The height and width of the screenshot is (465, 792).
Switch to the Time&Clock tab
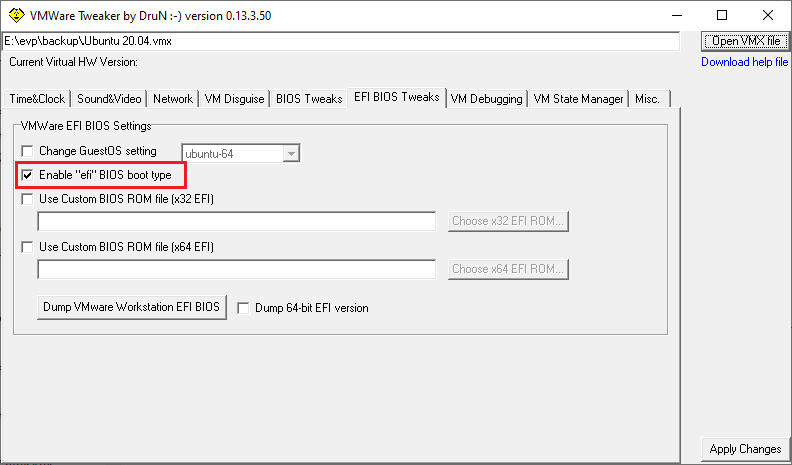(x=37, y=99)
